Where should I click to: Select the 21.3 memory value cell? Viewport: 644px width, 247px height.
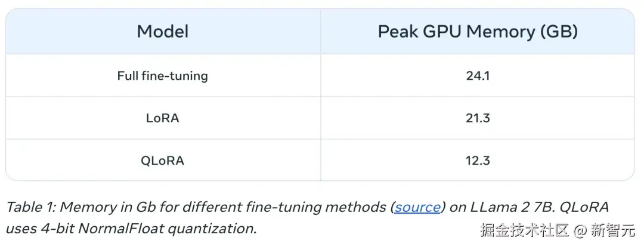tap(478, 118)
